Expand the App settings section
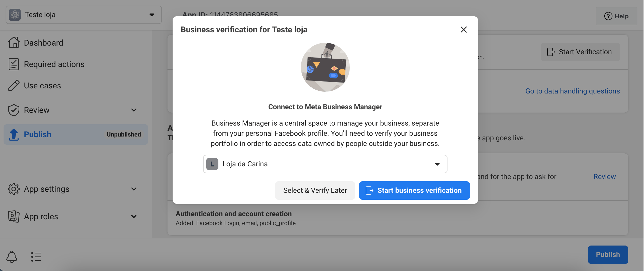This screenshot has height=271, width=644. point(134,189)
